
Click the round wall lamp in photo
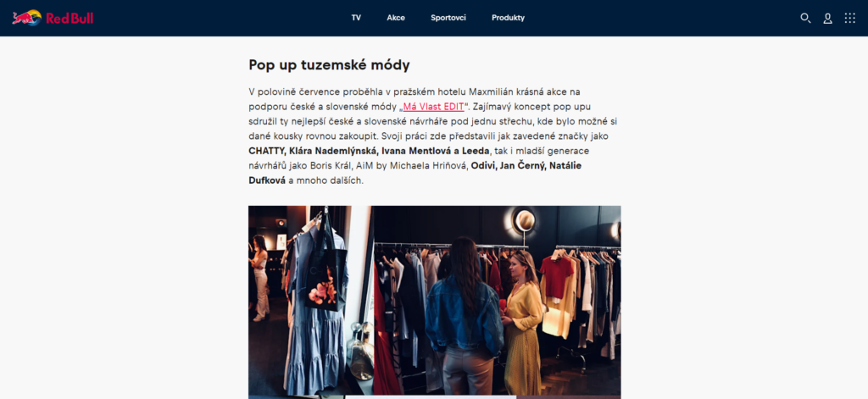click(524, 221)
